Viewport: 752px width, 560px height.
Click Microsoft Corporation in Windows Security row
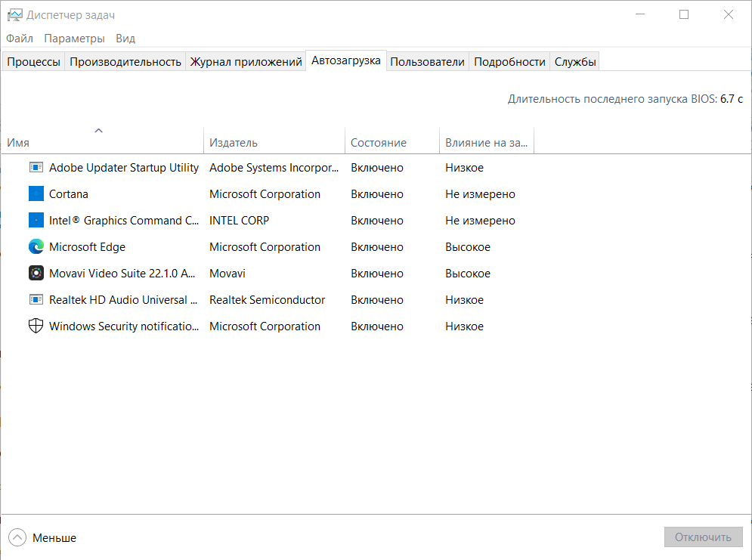coord(265,326)
